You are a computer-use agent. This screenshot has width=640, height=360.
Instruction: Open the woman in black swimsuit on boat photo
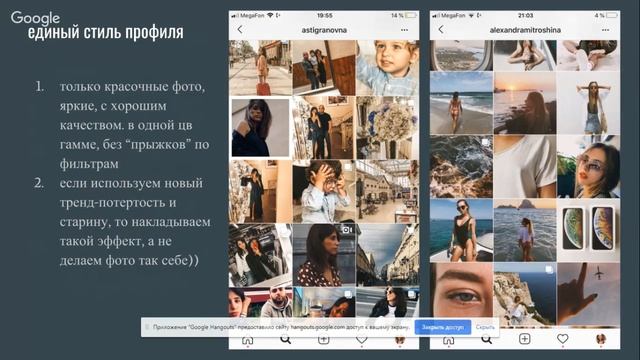461,230
